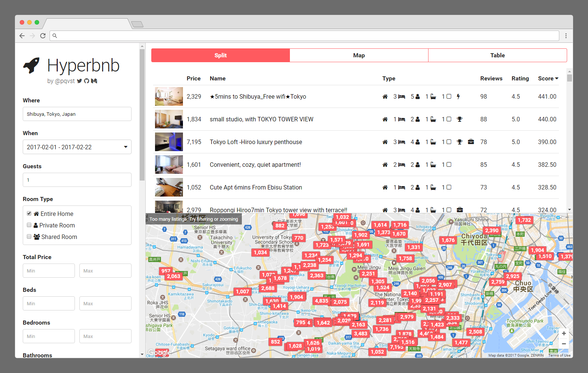Switch to the Split view tab
This screenshot has width=588, height=373.
coord(221,55)
